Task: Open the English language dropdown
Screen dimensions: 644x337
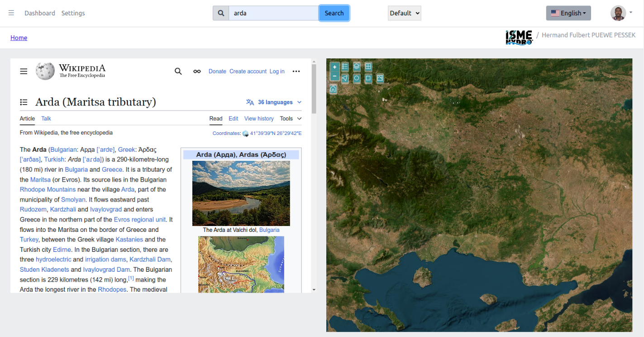Action: coord(568,13)
